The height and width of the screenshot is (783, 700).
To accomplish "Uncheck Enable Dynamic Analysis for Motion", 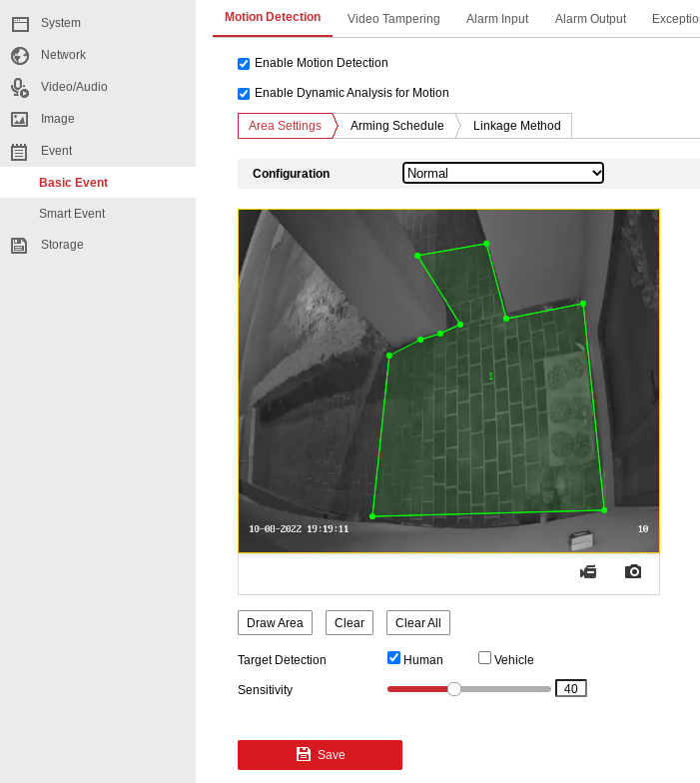I will [x=244, y=94].
